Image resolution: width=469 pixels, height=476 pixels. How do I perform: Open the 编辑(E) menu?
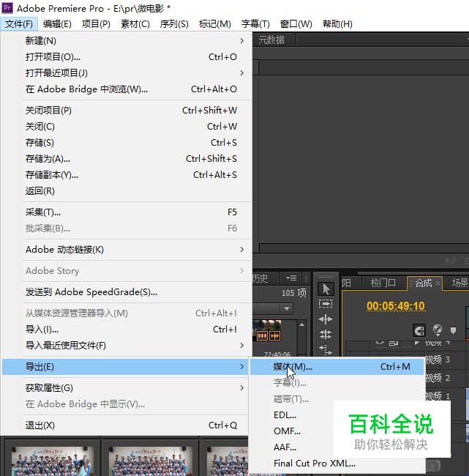point(57,23)
